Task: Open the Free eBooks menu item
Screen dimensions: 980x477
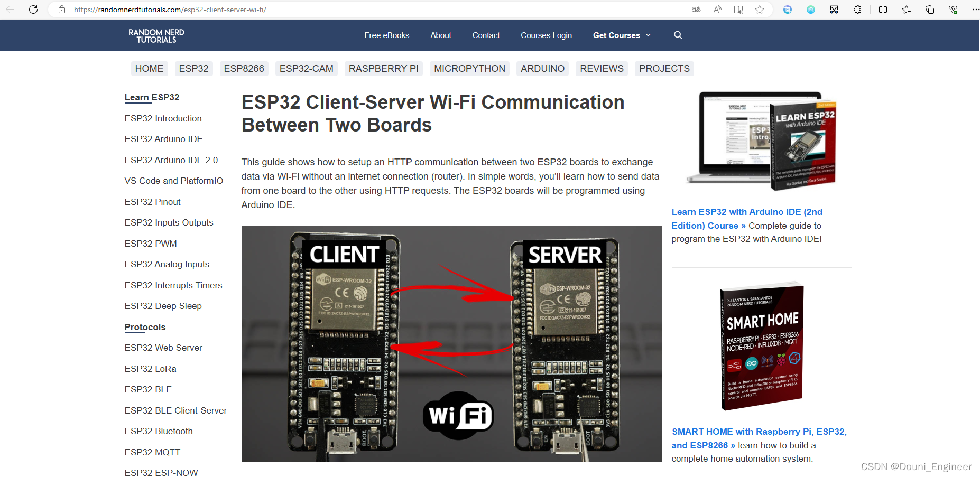Action: point(386,35)
